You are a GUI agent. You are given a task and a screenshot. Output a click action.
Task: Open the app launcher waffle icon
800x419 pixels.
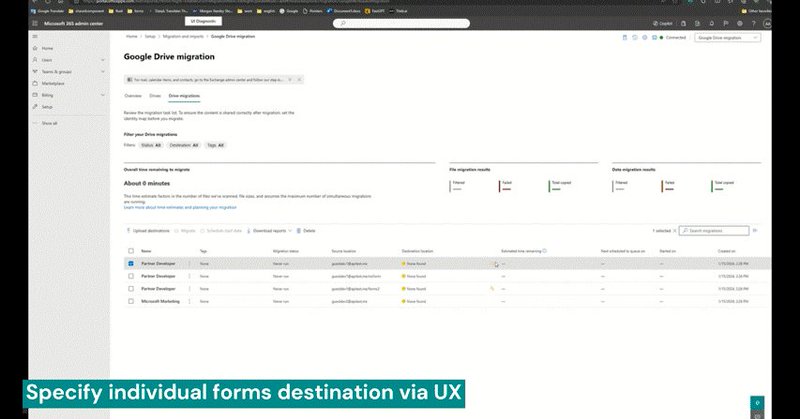(35, 23)
